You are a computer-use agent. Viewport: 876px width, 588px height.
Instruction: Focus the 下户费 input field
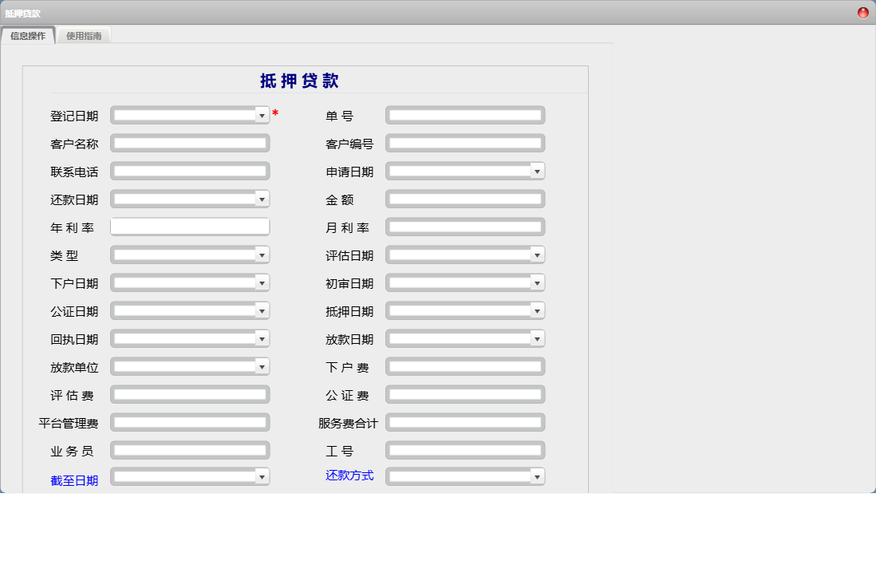click(x=465, y=367)
